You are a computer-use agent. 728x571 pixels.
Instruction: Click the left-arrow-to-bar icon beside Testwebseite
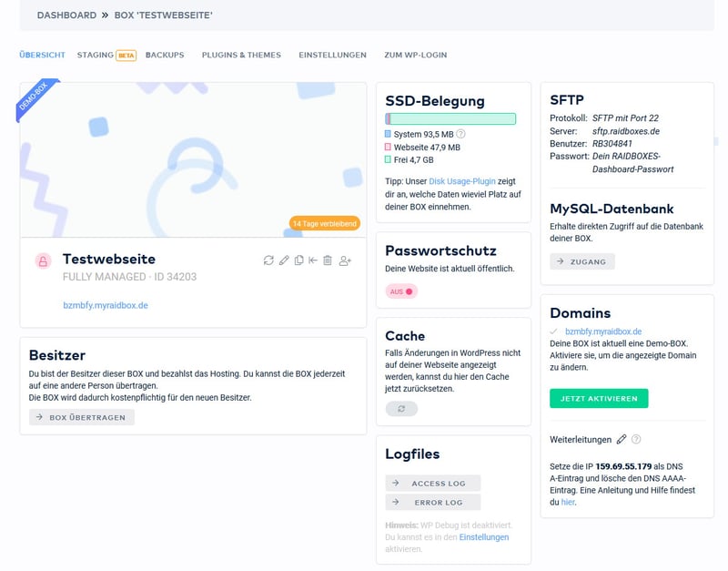(313, 260)
